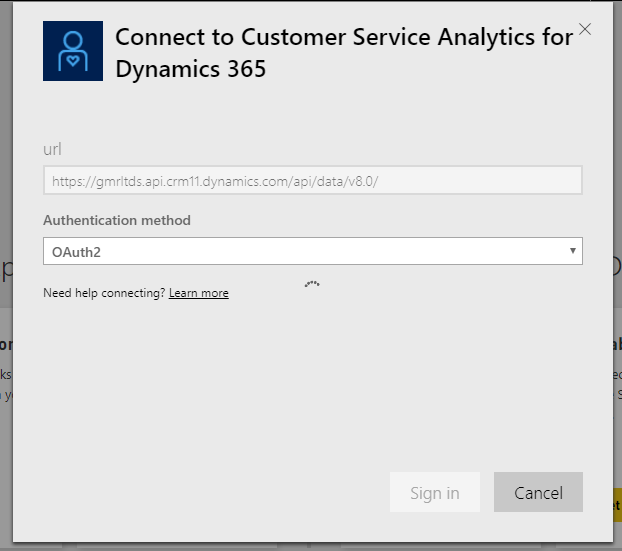Click inside the url input field

pyautogui.click(x=312, y=181)
